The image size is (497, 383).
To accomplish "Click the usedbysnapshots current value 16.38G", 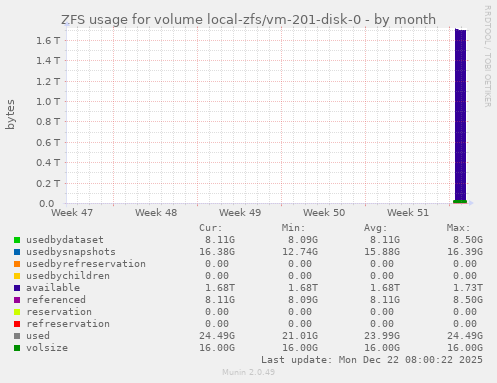I will tap(217, 252).
